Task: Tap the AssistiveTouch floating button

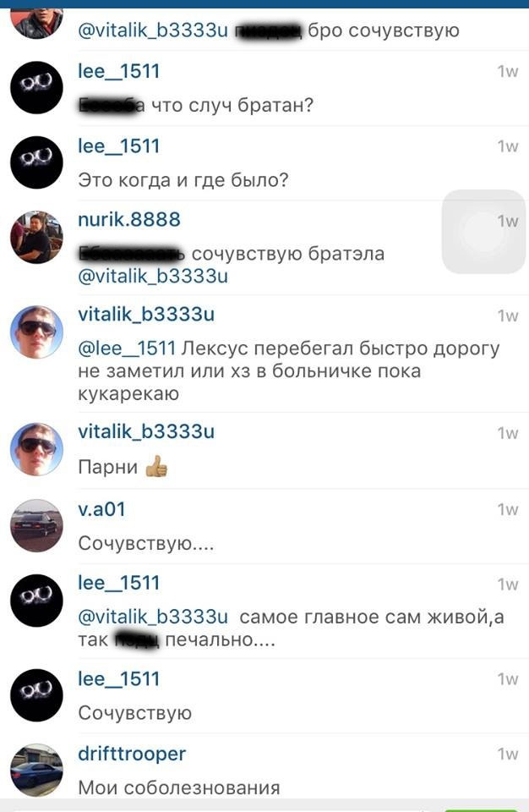Action: click(484, 231)
